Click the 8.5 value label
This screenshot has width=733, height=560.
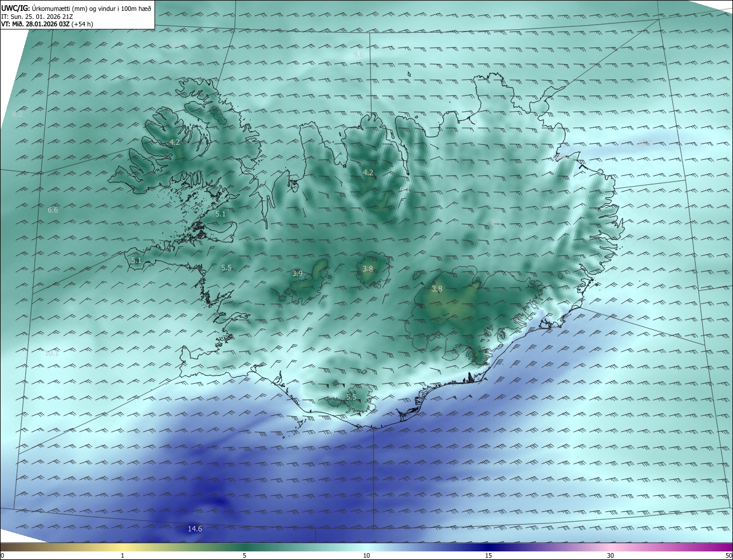[496, 222]
